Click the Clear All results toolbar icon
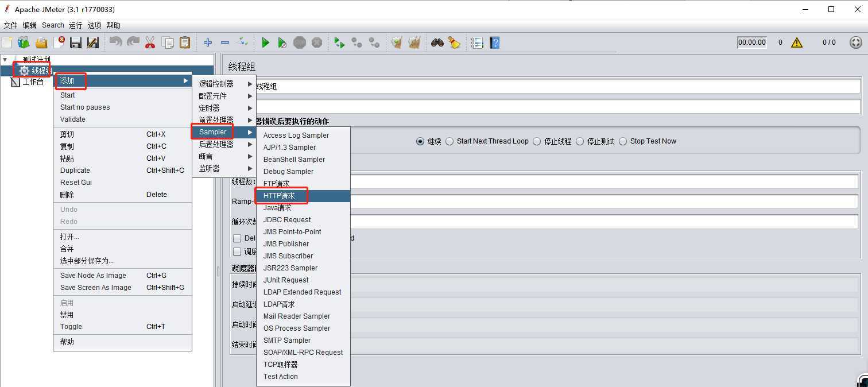This screenshot has width=868, height=387. [414, 42]
